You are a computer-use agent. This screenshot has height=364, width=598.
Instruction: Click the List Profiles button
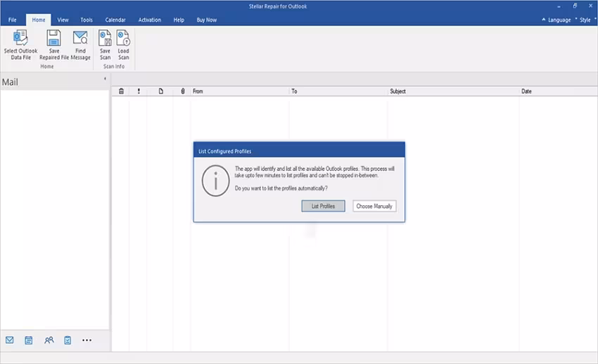tap(324, 206)
